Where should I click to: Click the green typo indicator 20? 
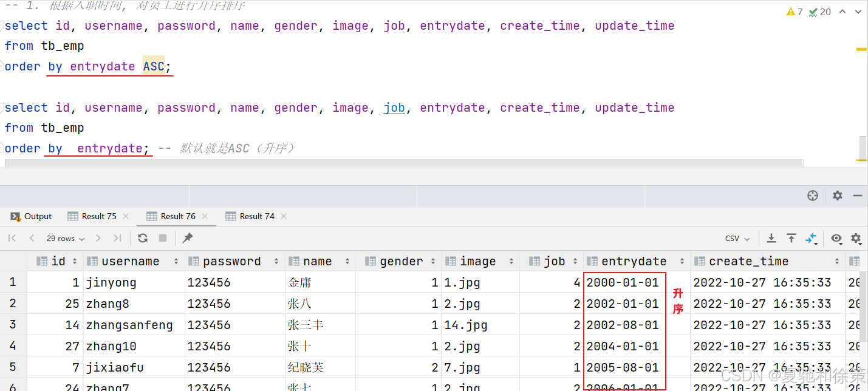click(x=820, y=12)
